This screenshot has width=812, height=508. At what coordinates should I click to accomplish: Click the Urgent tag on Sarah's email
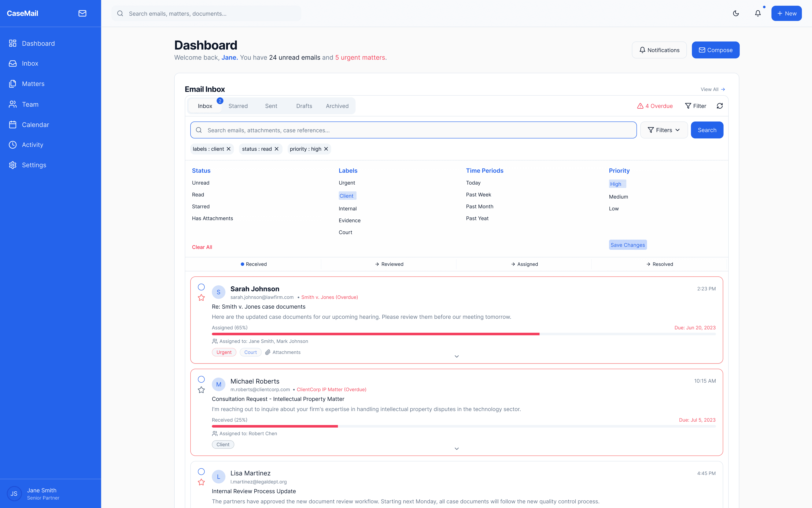(224, 352)
